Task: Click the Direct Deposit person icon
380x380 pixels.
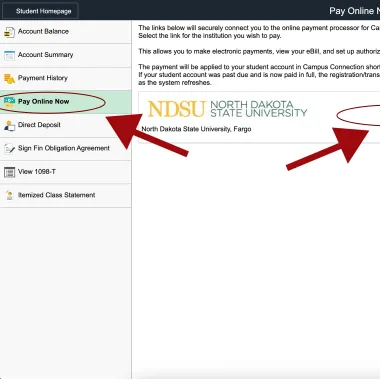Action: pyautogui.click(x=9, y=126)
